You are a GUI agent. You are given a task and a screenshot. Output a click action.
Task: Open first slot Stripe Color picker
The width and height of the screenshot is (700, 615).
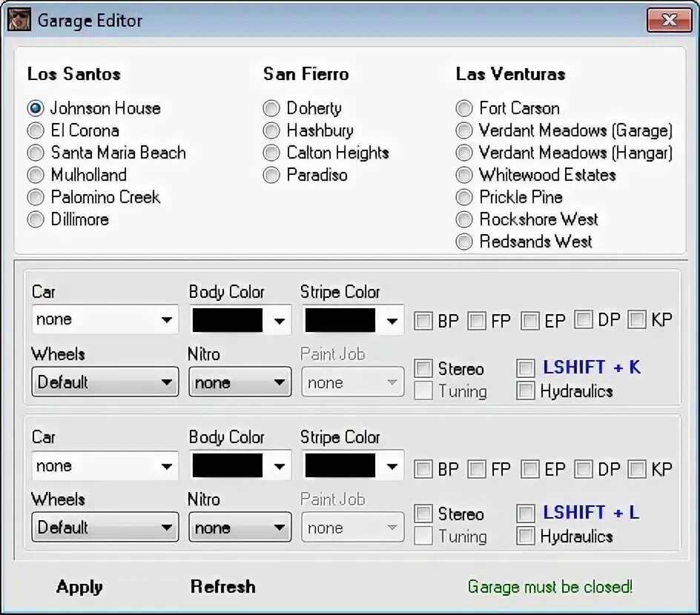(x=353, y=320)
